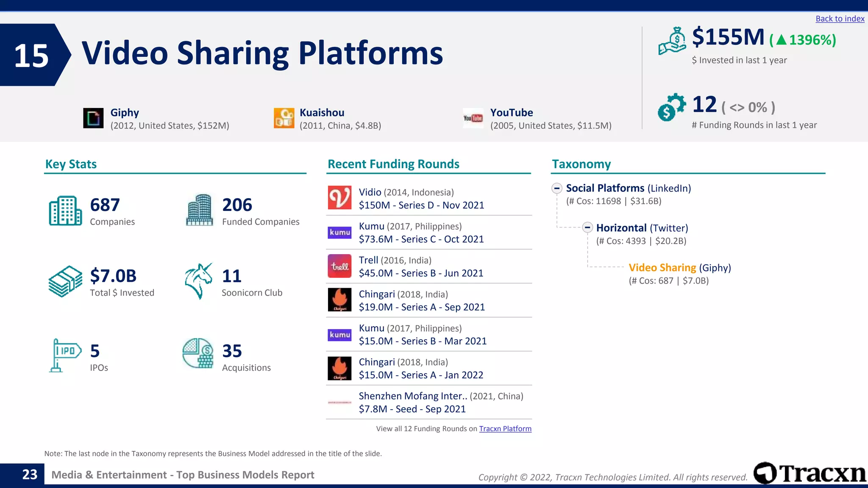Click the YouTube logo icon
868x488 pixels.
(x=473, y=118)
